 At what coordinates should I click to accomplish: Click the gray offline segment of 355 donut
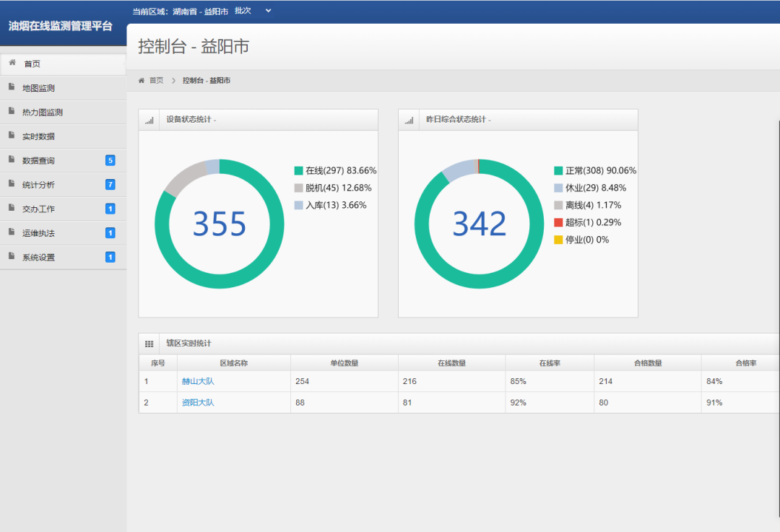(184, 177)
